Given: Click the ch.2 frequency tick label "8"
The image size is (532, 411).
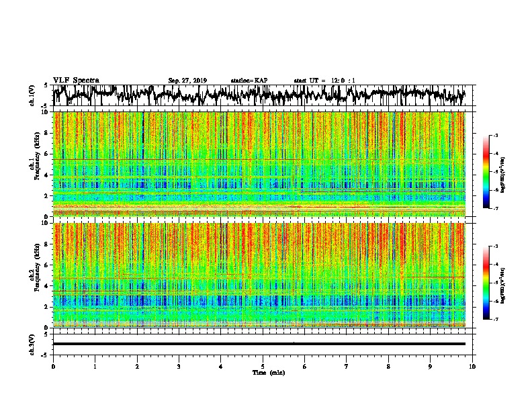Looking at the screenshot, I should tap(47, 244).
